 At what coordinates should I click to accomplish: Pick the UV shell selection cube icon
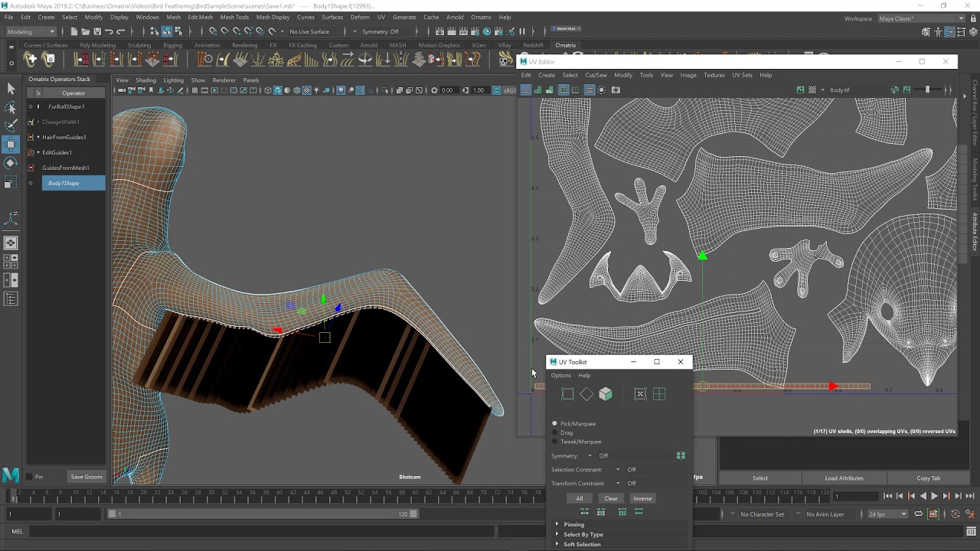pyautogui.click(x=606, y=394)
